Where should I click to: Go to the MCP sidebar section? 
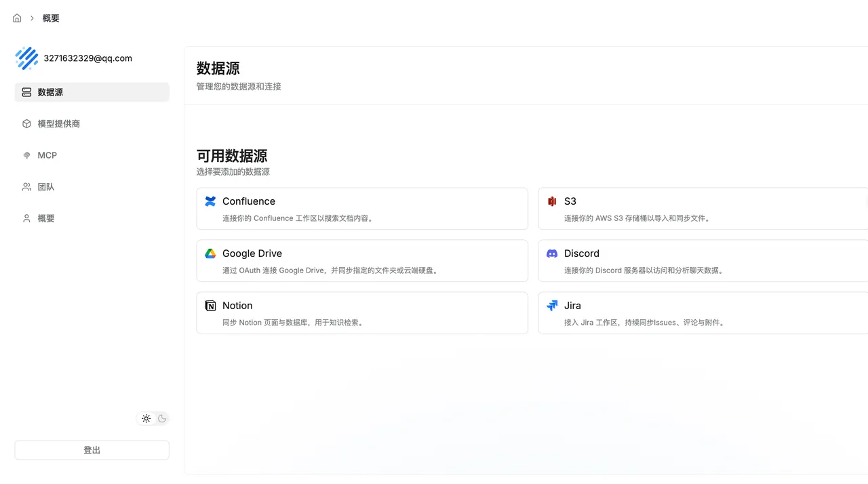92,155
